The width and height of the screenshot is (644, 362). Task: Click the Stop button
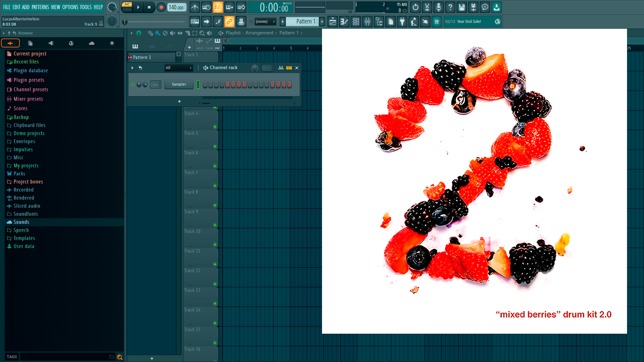coord(149,7)
